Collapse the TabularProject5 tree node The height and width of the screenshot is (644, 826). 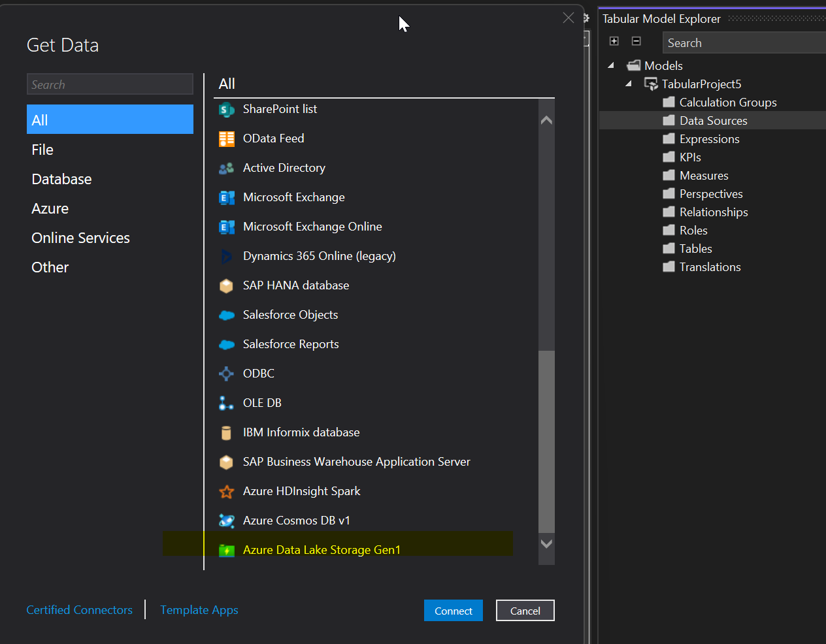[629, 84]
